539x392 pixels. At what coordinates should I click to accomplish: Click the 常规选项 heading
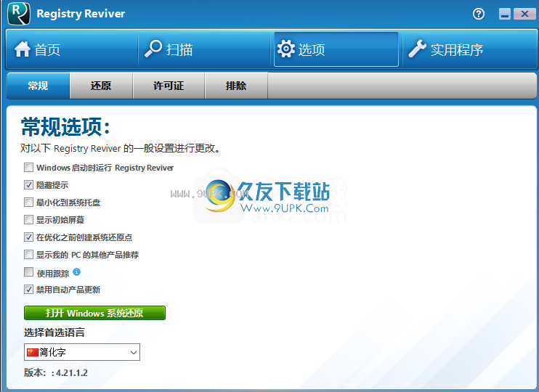pyautogui.click(x=65, y=127)
